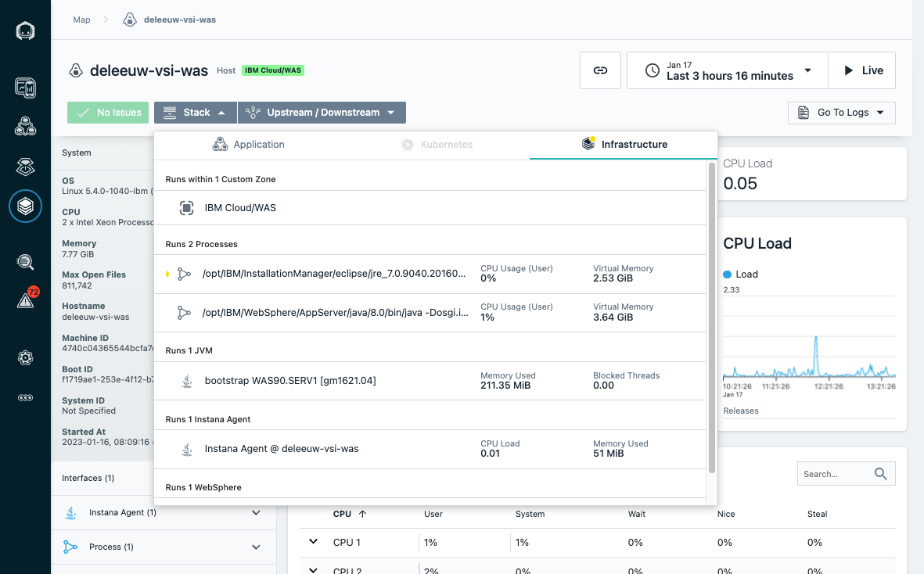Switch to Application tab

click(248, 144)
